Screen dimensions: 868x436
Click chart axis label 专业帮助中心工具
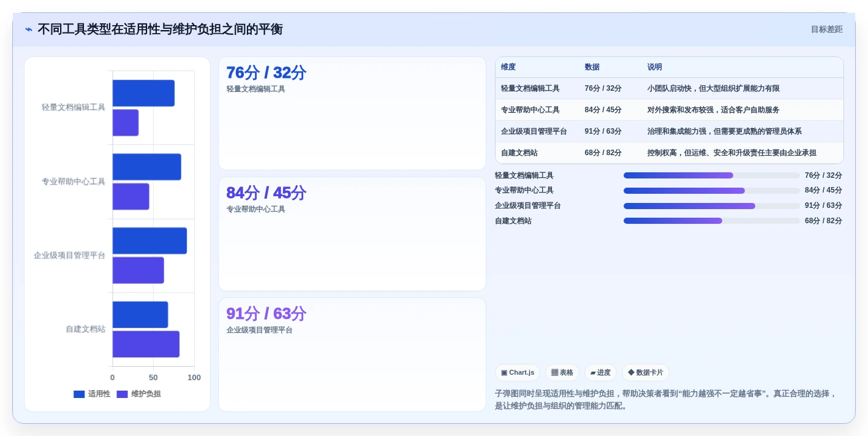pyautogui.click(x=74, y=182)
